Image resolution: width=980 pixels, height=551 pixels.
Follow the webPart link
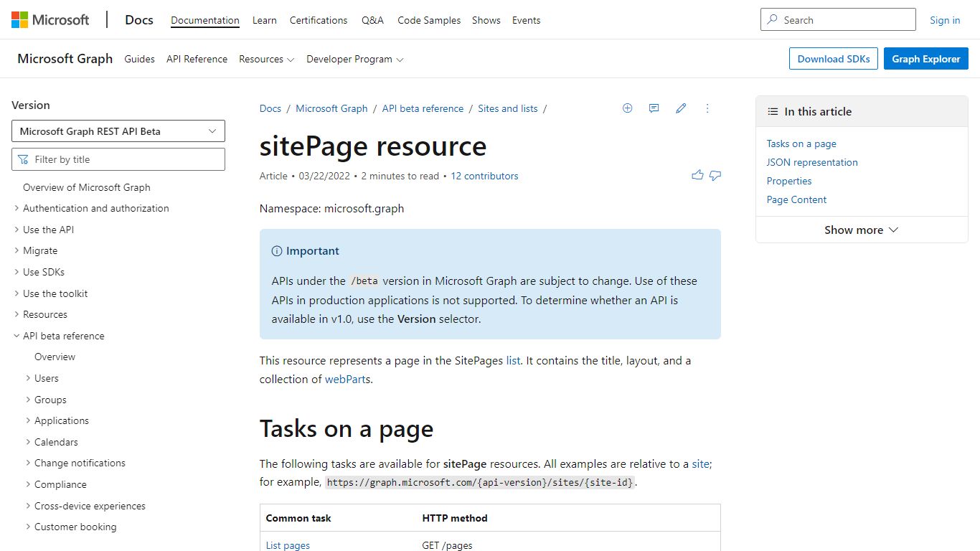pos(346,379)
